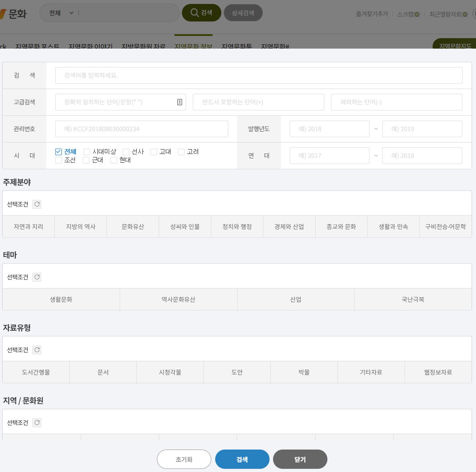Select the 지방의 역사 subject
The width and height of the screenshot is (476, 472).
(81, 227)
